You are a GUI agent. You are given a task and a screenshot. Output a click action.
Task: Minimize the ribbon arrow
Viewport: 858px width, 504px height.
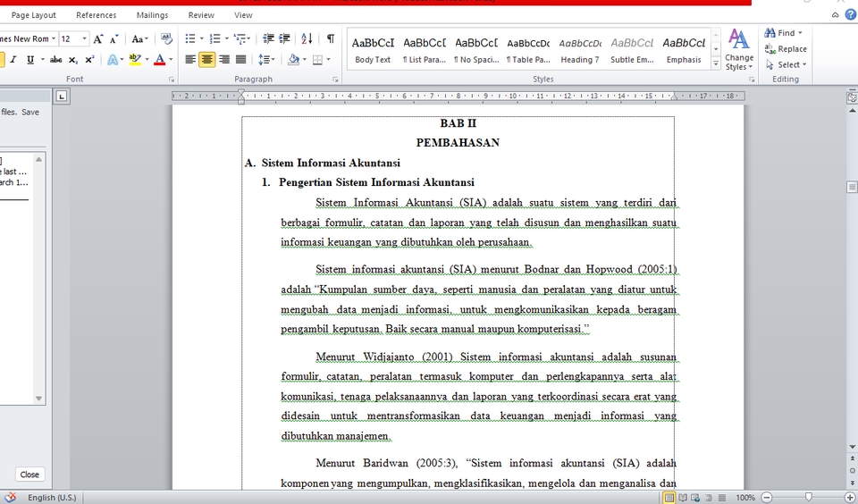(835, 15)
